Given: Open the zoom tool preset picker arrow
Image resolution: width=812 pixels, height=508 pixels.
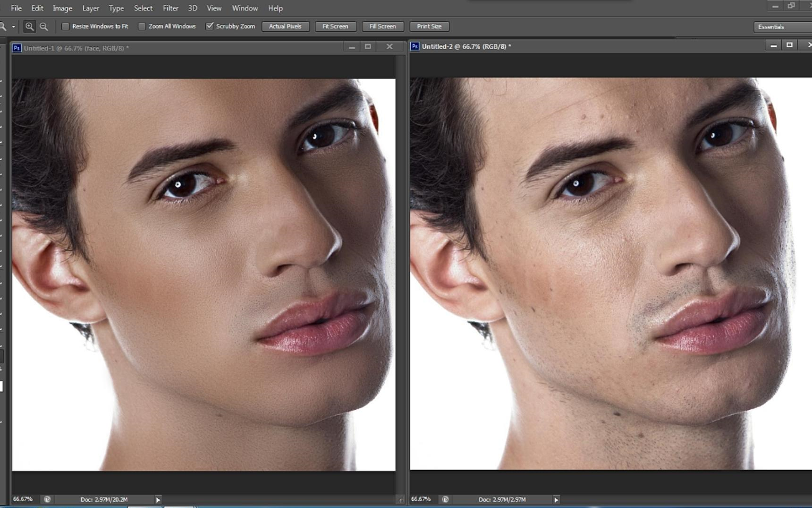Looking at the screenshot, I should coord(13,27).
